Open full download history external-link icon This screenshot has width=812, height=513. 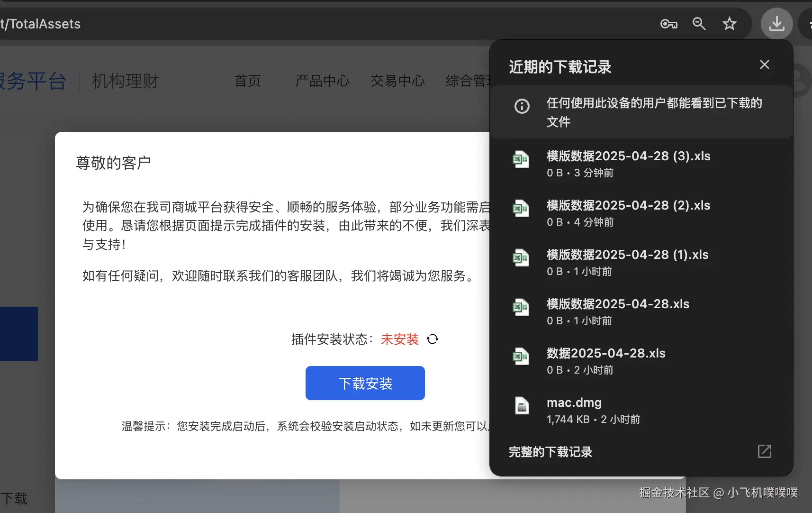pyautogui.click(x=764, y=451)
